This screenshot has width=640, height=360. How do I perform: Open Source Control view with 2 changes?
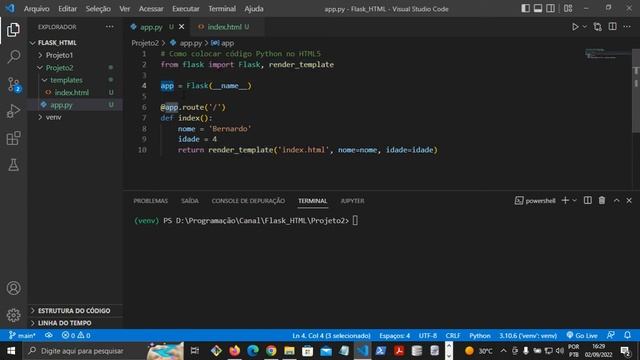13,84
